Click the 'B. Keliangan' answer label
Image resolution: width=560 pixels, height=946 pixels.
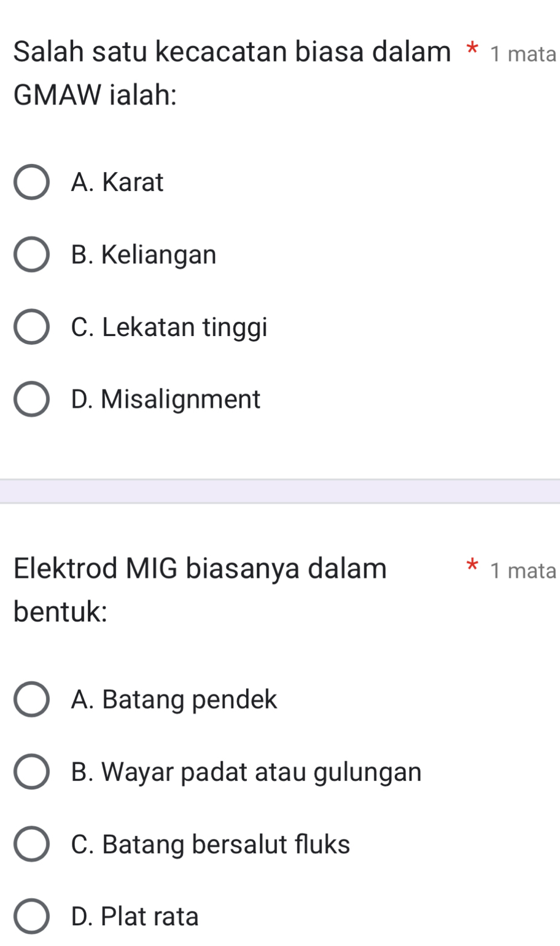tap(144, 254)
